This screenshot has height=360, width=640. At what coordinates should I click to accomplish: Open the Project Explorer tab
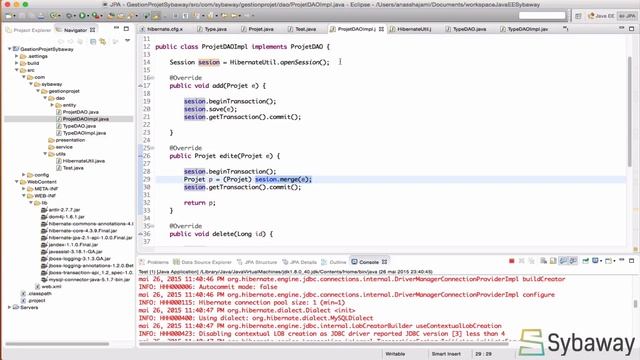[29, 30]
